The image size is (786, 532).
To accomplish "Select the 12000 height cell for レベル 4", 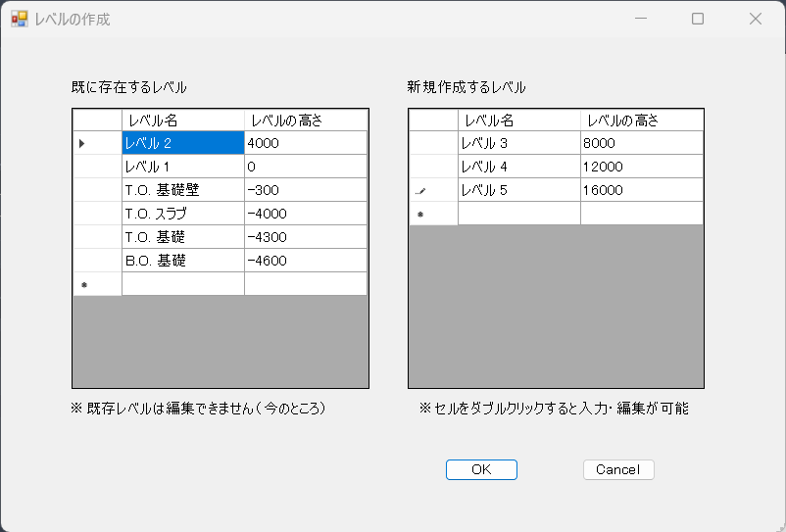I will [x=641, y=167].
